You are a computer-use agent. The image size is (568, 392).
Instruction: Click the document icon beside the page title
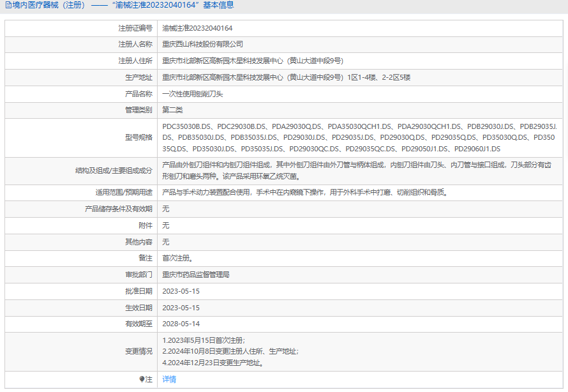click(8, 5)
